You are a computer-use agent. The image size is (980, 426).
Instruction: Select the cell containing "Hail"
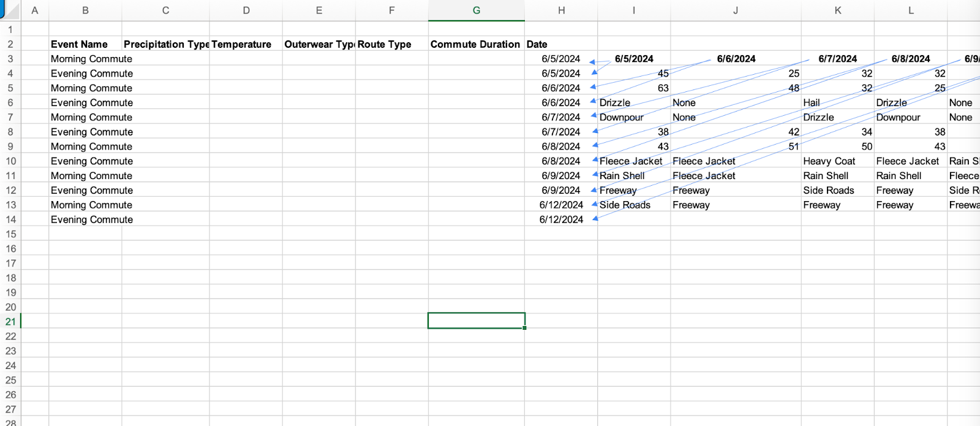click(837, 103)
